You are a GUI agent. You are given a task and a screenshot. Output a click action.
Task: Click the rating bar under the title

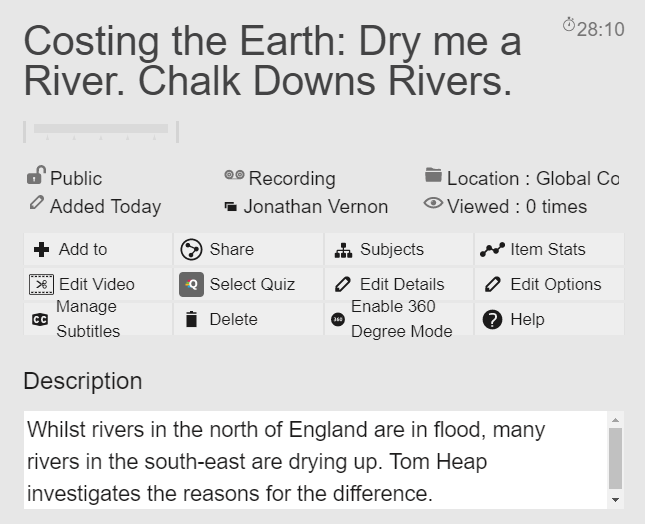101,132
